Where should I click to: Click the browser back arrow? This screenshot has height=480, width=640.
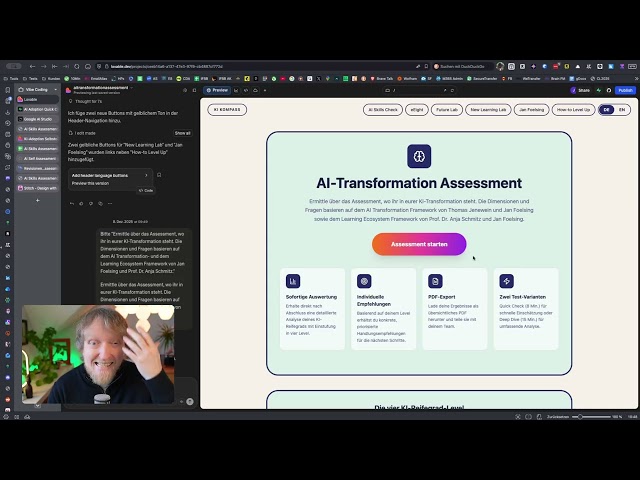tap(32, 66)
